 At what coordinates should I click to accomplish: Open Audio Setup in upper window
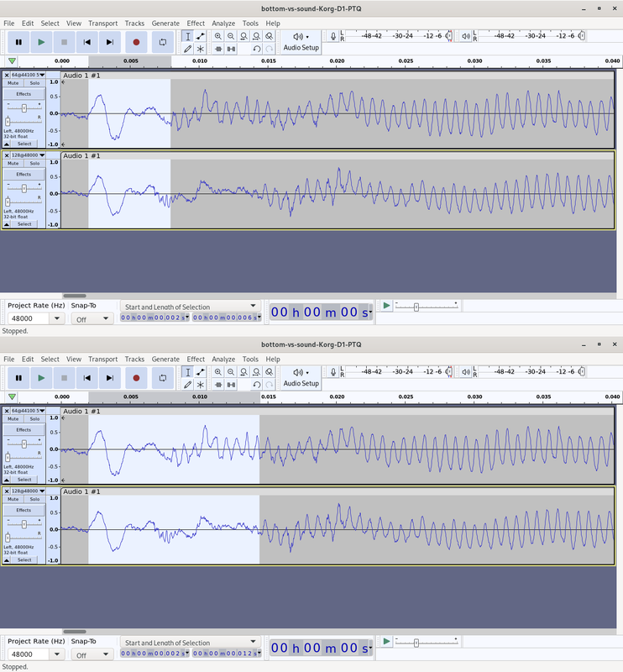click(301, 42)
